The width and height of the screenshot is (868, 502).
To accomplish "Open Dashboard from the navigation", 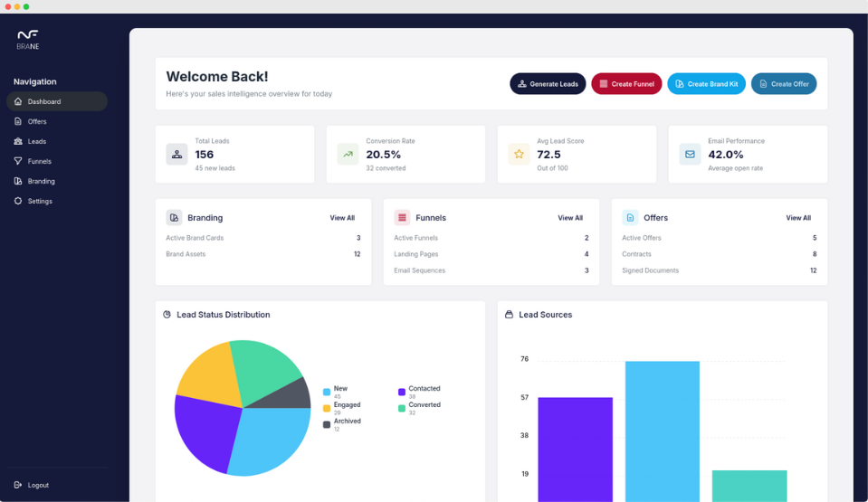I will [56, 101].
